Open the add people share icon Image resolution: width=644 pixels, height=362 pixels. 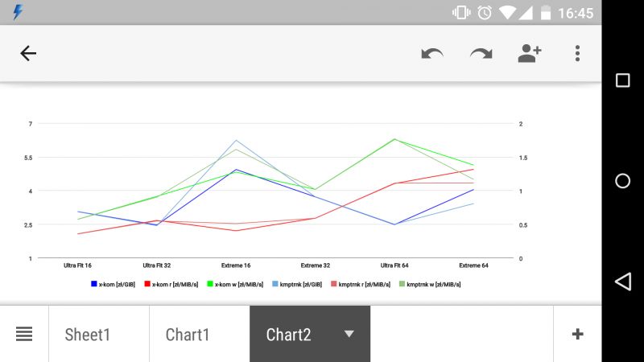530,53
